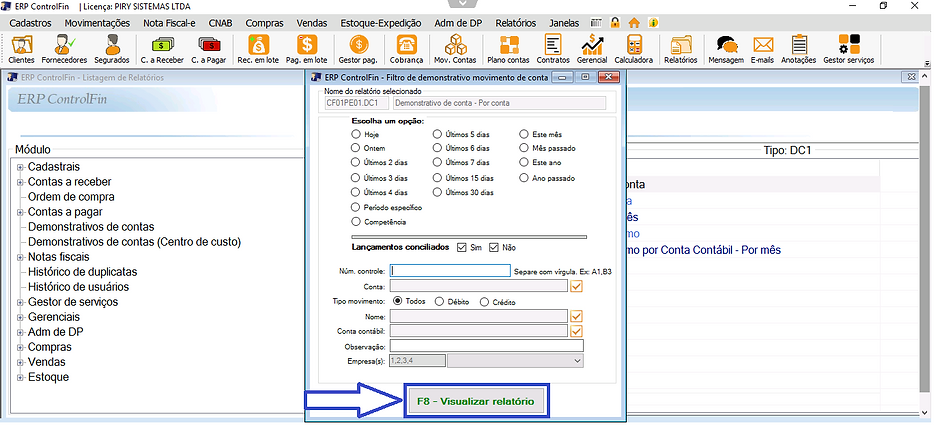Click lookup icon beside Conta field

point(577,286)
